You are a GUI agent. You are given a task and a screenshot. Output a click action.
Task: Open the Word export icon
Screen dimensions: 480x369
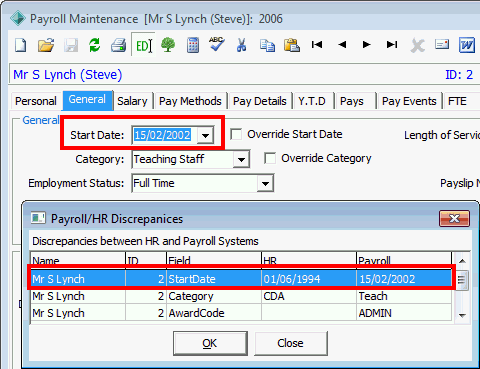pyautogui.click(x=467, y=45)
